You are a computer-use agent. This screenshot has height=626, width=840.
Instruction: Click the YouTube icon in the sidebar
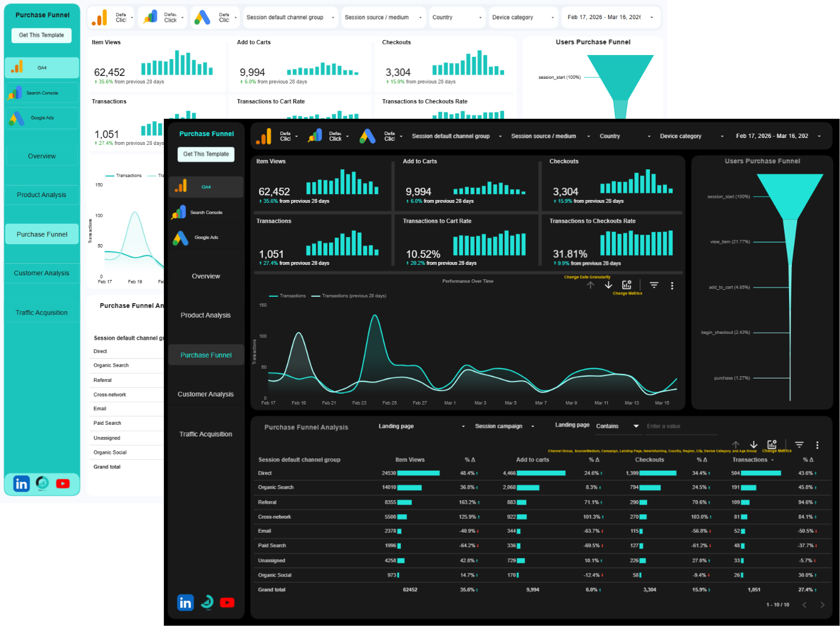coord(227,602)
